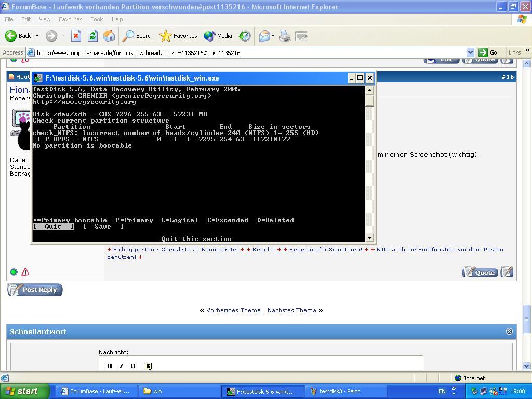532x399 pixels.
Task: Click the red report post warning icon
Action: tap(25, 272)
